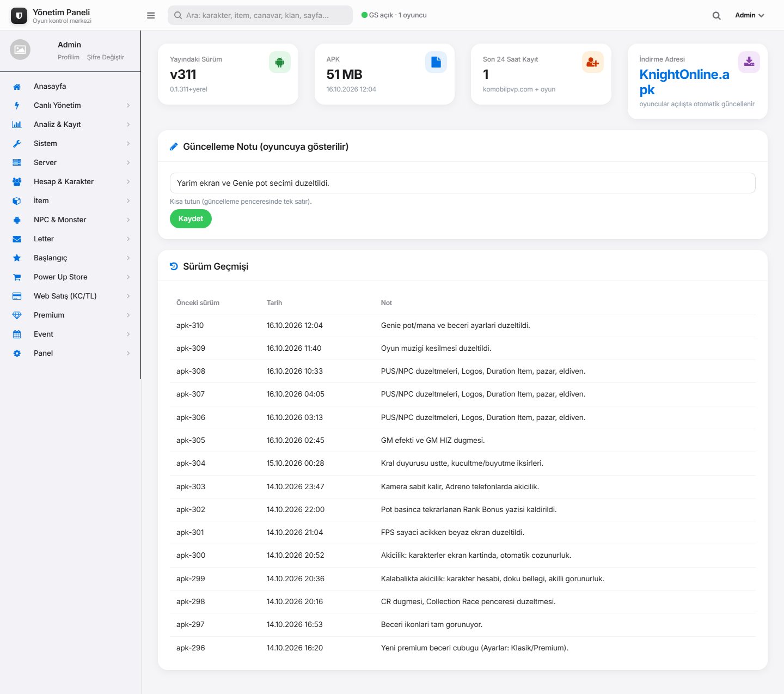Click the add-user icon on the Son 24 Saat Kayıt card

coord(593,62)
